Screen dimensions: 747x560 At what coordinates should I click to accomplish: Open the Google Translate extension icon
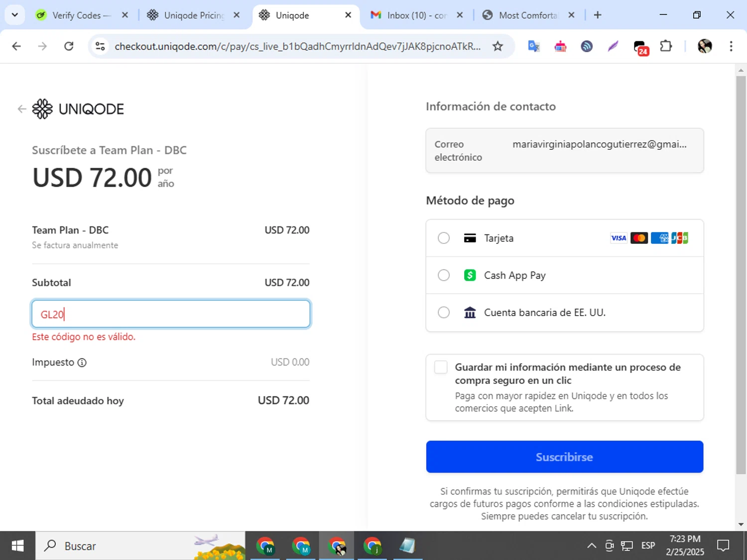534,46
